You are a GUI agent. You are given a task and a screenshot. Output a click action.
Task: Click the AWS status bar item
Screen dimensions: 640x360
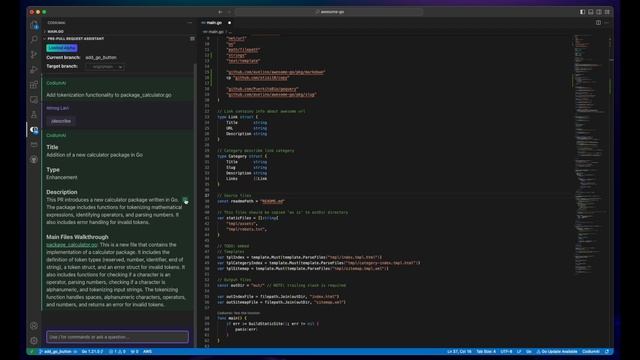point(147,351)
